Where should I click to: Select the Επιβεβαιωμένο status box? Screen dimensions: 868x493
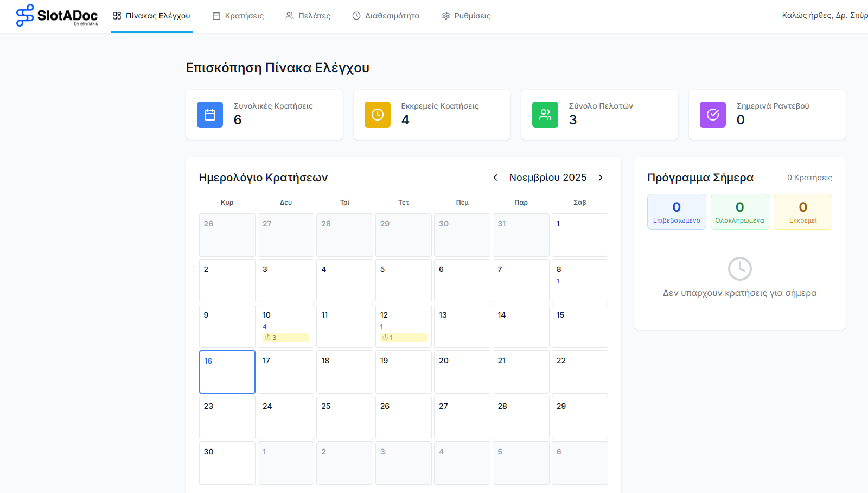(676, 212)
